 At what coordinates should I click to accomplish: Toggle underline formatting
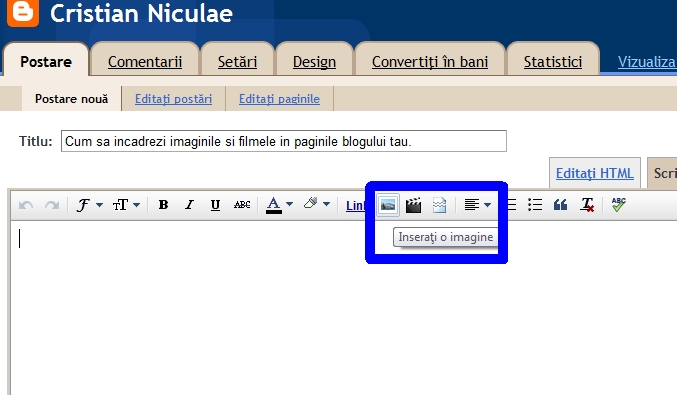tap(215, 205)
